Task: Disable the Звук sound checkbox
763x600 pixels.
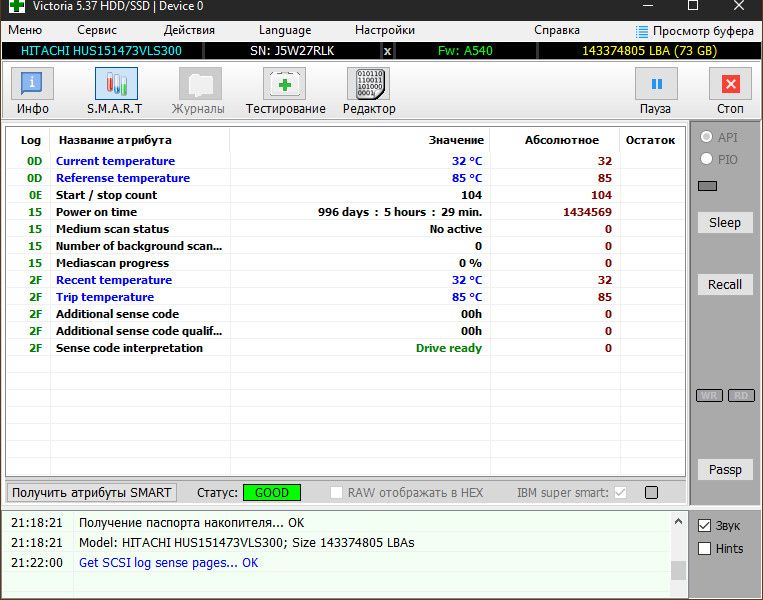Action: pyautogui.click(x=704, y=526)
